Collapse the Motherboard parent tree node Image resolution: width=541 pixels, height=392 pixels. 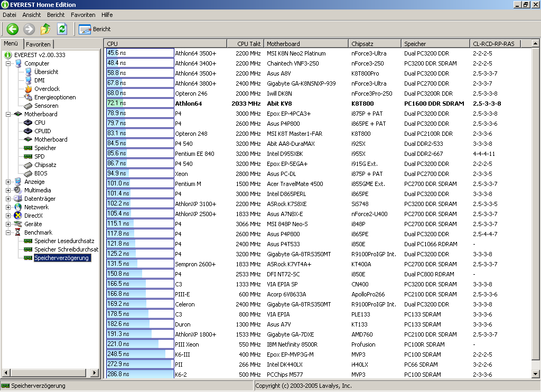(x=8, y=114)
